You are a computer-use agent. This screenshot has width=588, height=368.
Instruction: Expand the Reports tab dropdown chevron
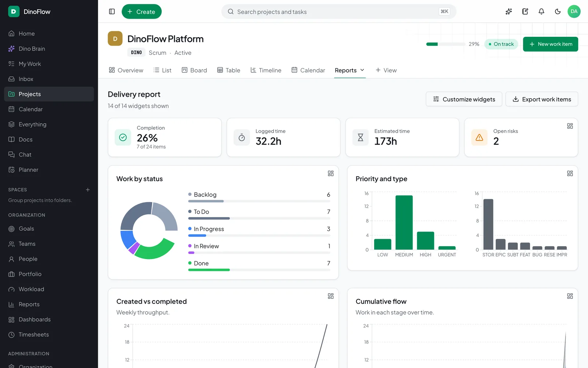coord(362,70)
